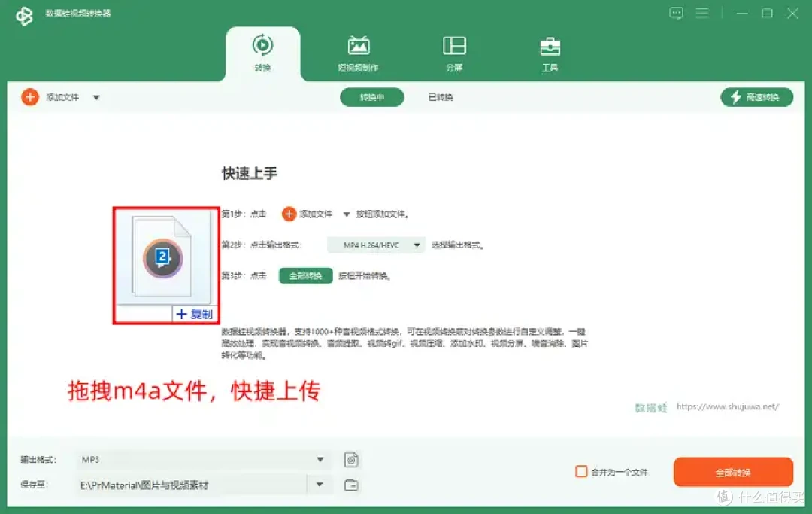Open output format settings icon beside MP3
812x514 pixels.
(x=351, y=460)
